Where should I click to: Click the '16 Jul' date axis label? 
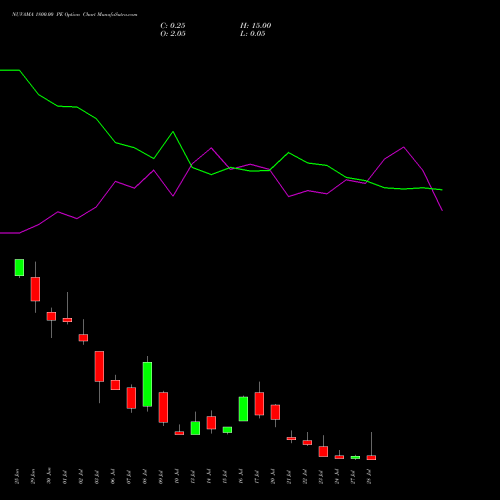[x=241, y=477]
